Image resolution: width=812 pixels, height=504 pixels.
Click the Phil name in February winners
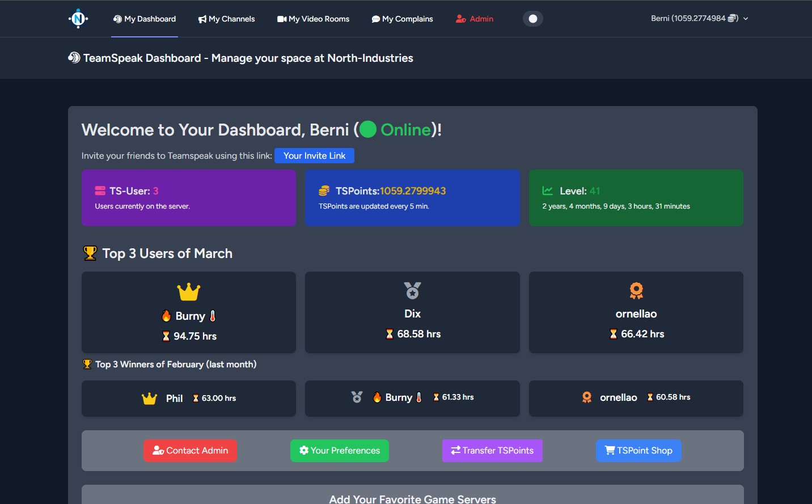[x=174, y=399]
